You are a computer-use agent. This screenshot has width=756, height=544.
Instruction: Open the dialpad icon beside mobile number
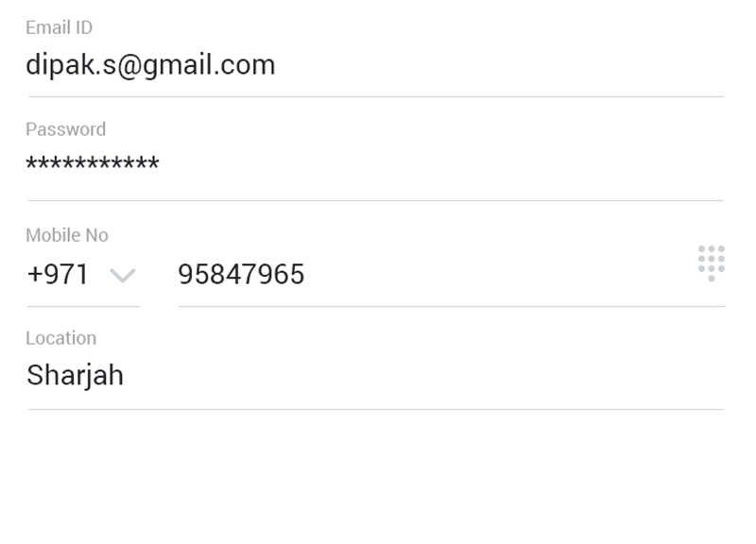[x=712, y=263]
